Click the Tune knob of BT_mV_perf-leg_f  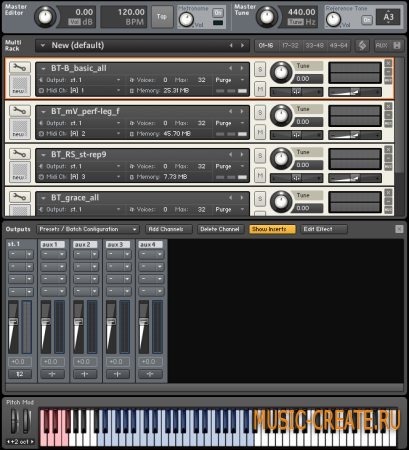(x=281, y=115)
